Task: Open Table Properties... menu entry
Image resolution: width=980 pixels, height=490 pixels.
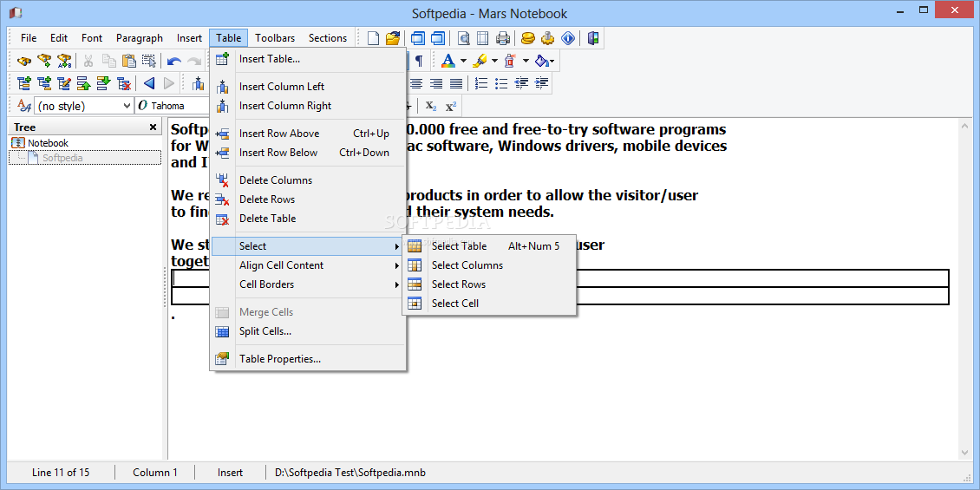Action: [x=310, y=359]
